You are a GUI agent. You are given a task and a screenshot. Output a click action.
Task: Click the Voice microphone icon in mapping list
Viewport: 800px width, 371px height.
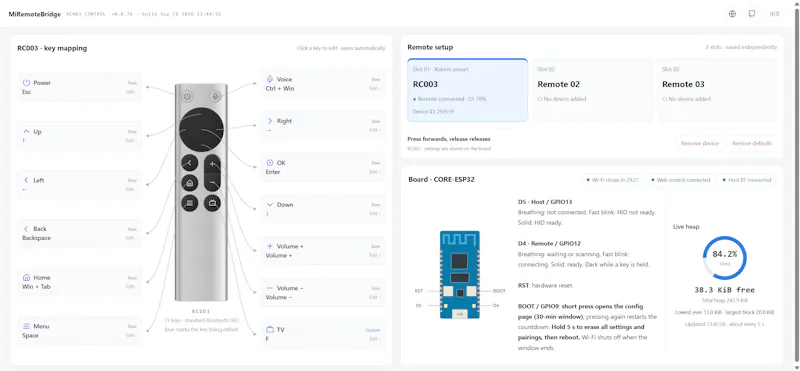[270, 79]
